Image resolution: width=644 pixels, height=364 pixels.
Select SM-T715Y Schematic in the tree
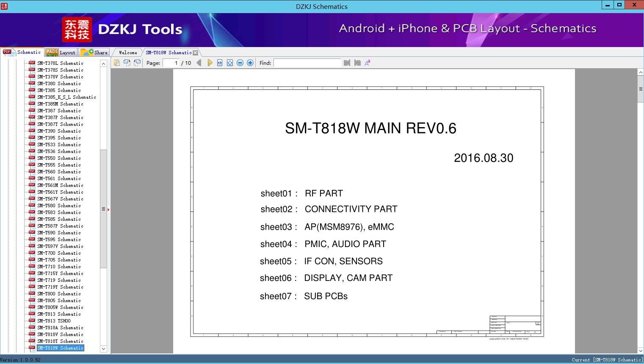point(60,273)
